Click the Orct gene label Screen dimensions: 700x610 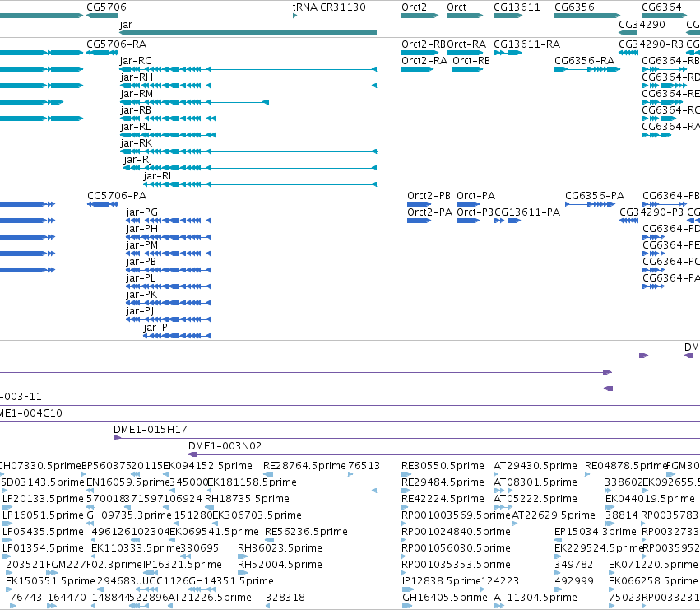457,7
